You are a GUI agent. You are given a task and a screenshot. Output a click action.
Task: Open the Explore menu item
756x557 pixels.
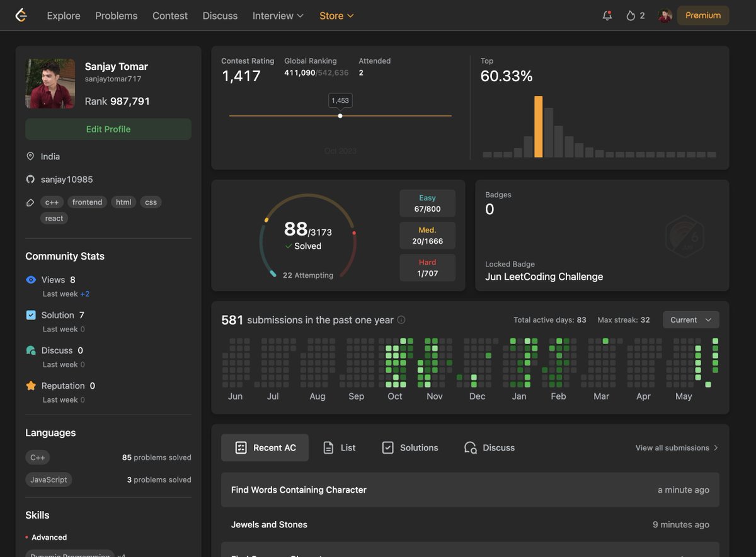[x=64, y=16]
